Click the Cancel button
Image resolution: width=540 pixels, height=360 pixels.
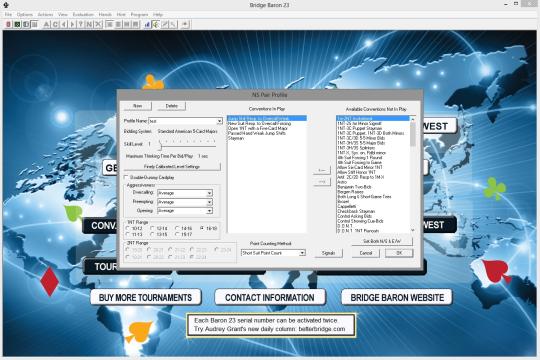click(x=366, y=253)
